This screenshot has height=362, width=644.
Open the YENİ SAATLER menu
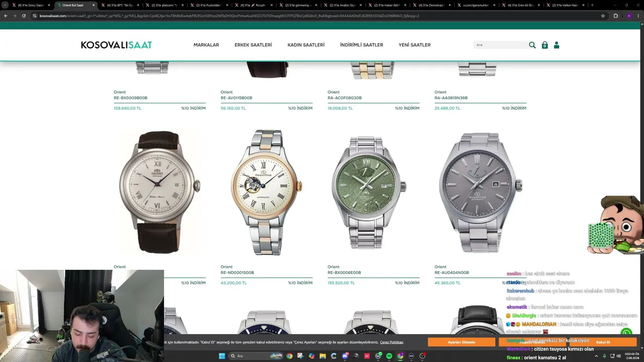[x=415, y=45]
